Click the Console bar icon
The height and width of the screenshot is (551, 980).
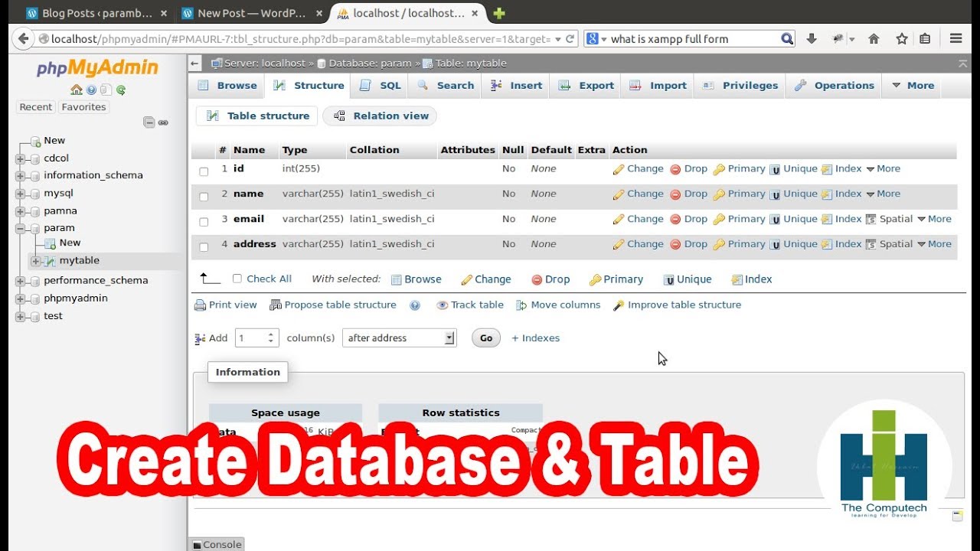(197, 545)
